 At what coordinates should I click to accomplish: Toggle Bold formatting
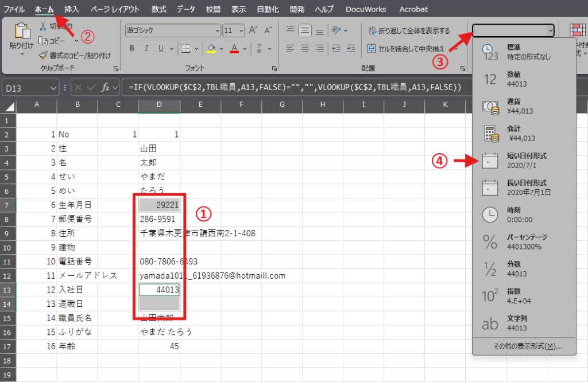pos(132,48)
